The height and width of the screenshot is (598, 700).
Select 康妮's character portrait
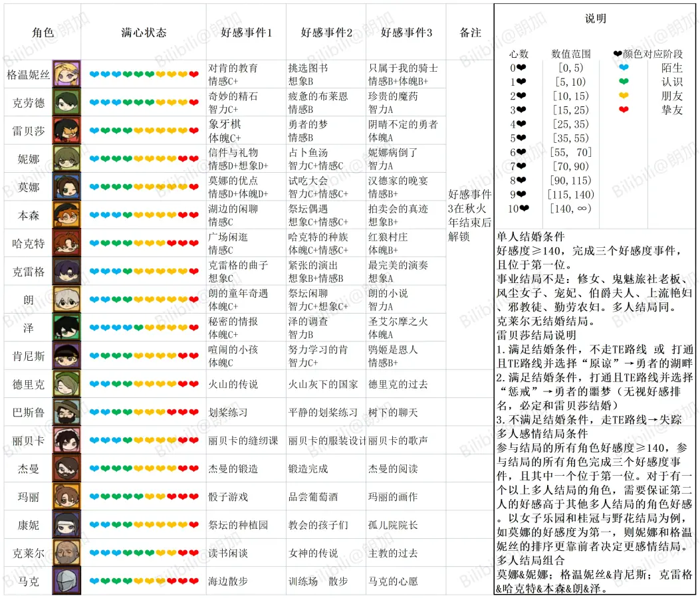pos(66,524)
